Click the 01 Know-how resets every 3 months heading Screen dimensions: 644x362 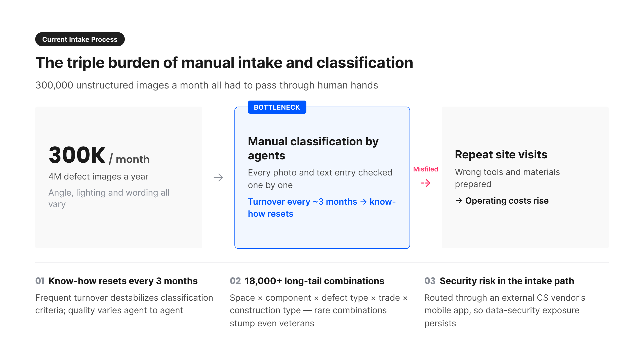pyautogui.click(x=116, y=281)
